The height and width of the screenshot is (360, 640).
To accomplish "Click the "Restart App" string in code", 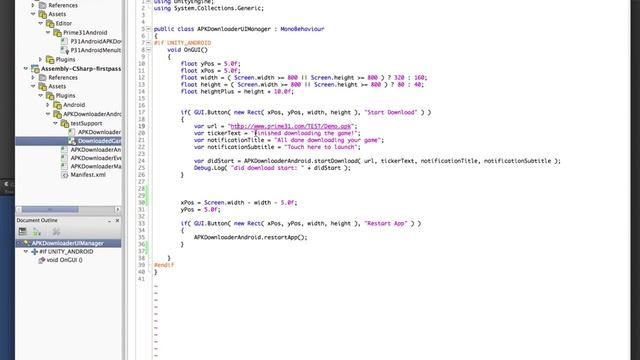I will click(386, 223).
